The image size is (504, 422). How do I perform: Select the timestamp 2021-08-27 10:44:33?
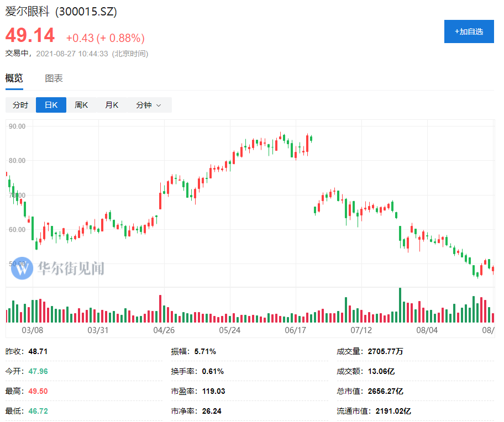point(72,54)
